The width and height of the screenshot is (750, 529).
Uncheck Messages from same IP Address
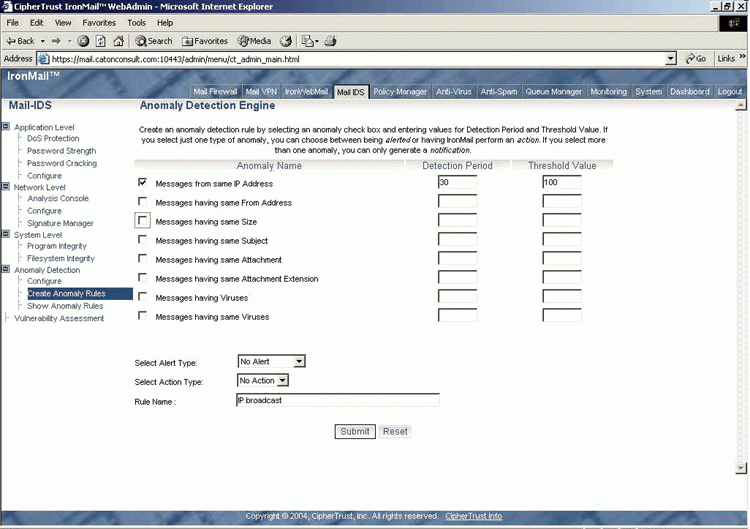[x=142, y=182]
